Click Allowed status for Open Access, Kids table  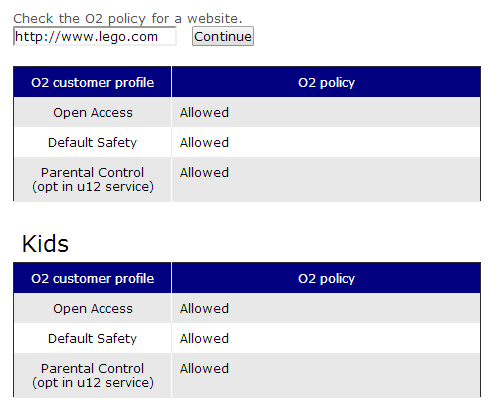[204, 309]
